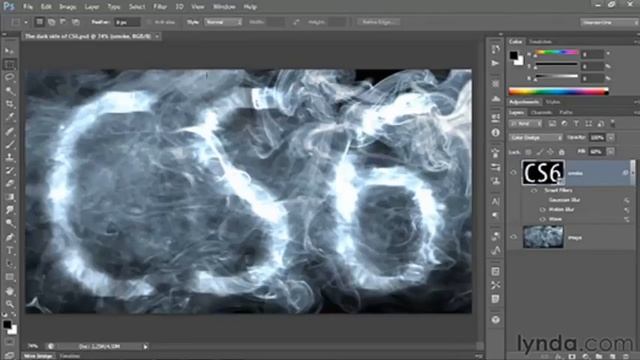Click Subtract from selection mode icon

[63, 22]
